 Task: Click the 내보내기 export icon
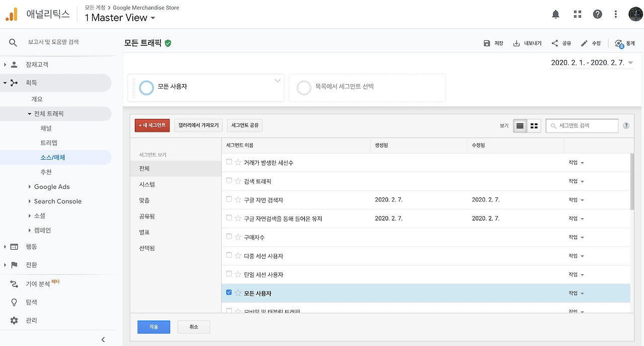[516, 43]
